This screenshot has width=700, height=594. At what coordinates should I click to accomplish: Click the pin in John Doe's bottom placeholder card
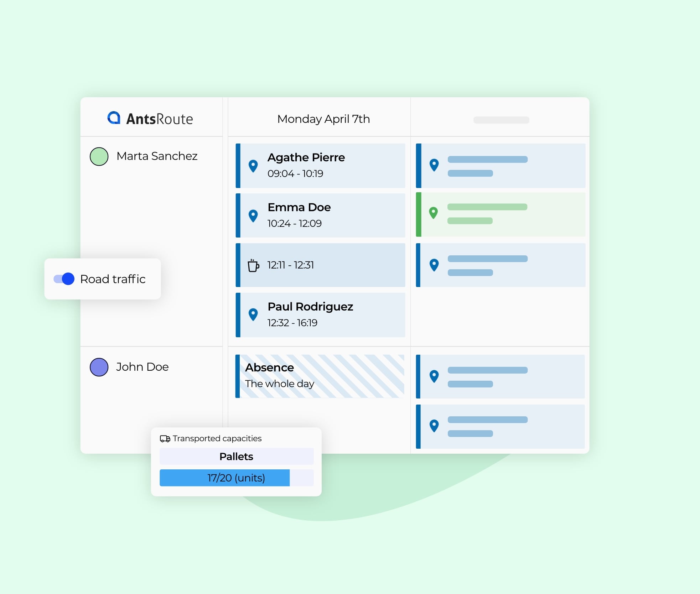(x=434, y=426)
